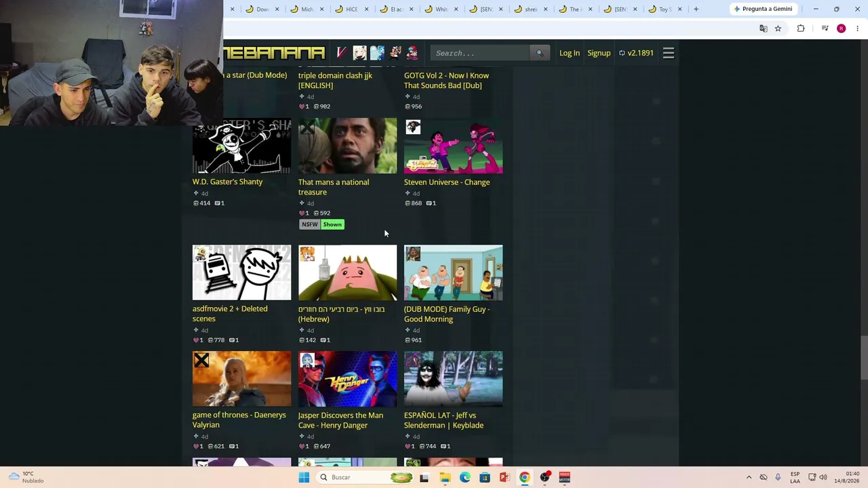The width and height of the screenshot is (868, 488).
Task: Open the GameBanana hamburger menu
Action: pyautogui.click(x=668, y=53)
